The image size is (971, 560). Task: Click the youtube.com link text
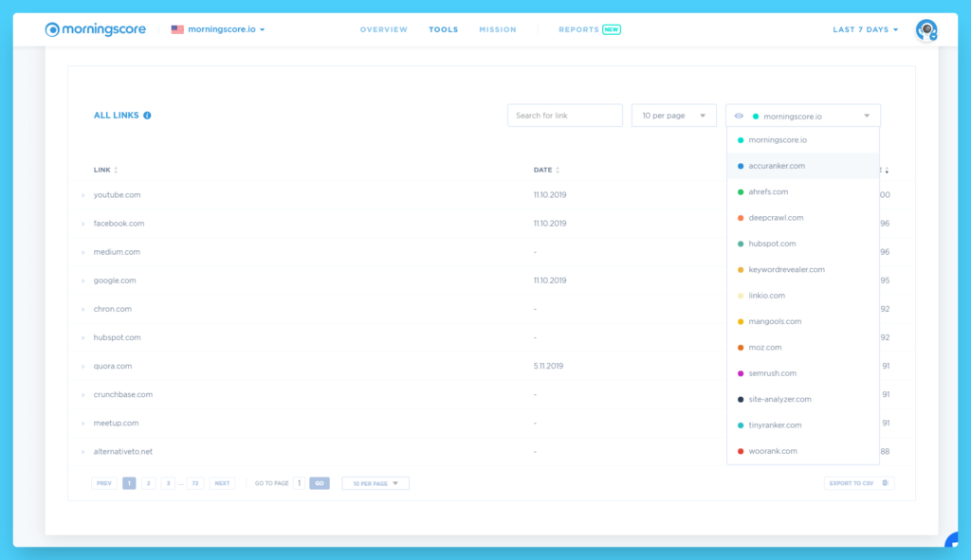(x=117, y=195)
